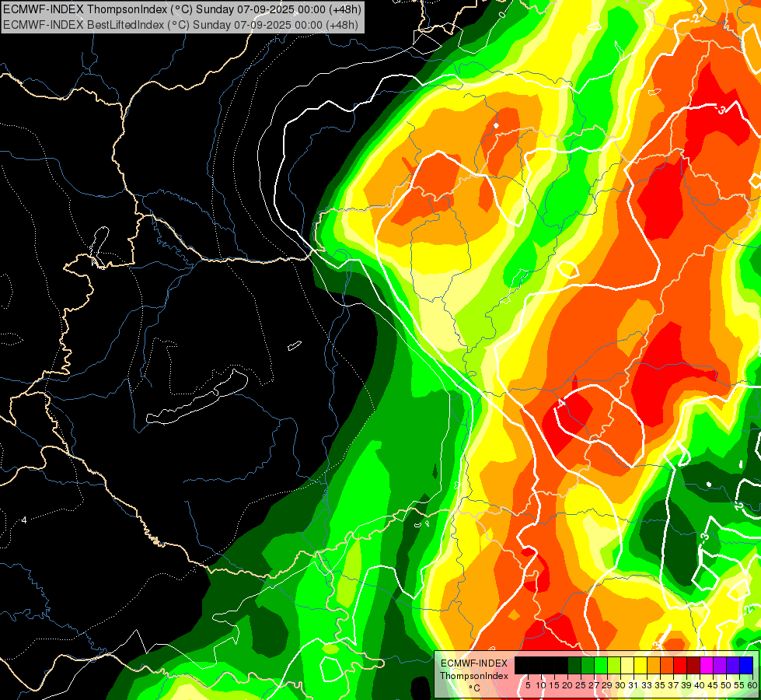Pick the bright green 27–29 legend swatch
Image resolution: width=761 pixels, height=700 pixels.
[x=601, y=666]
